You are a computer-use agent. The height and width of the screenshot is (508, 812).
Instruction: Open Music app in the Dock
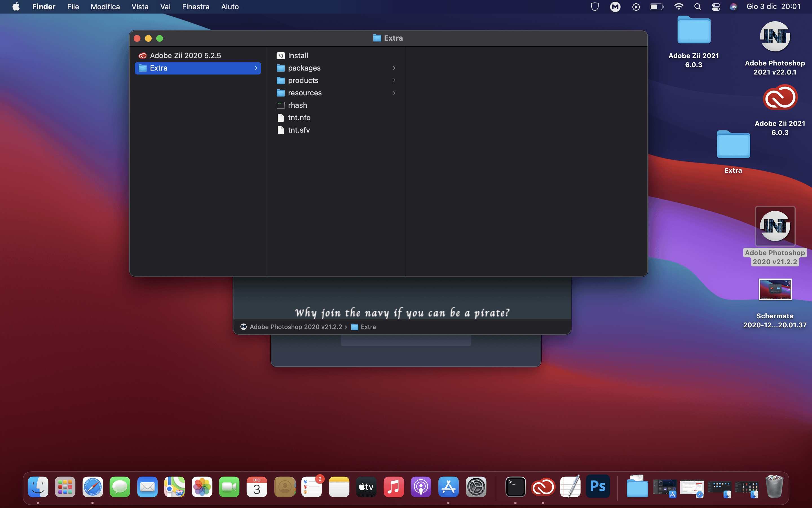[394, 487]
